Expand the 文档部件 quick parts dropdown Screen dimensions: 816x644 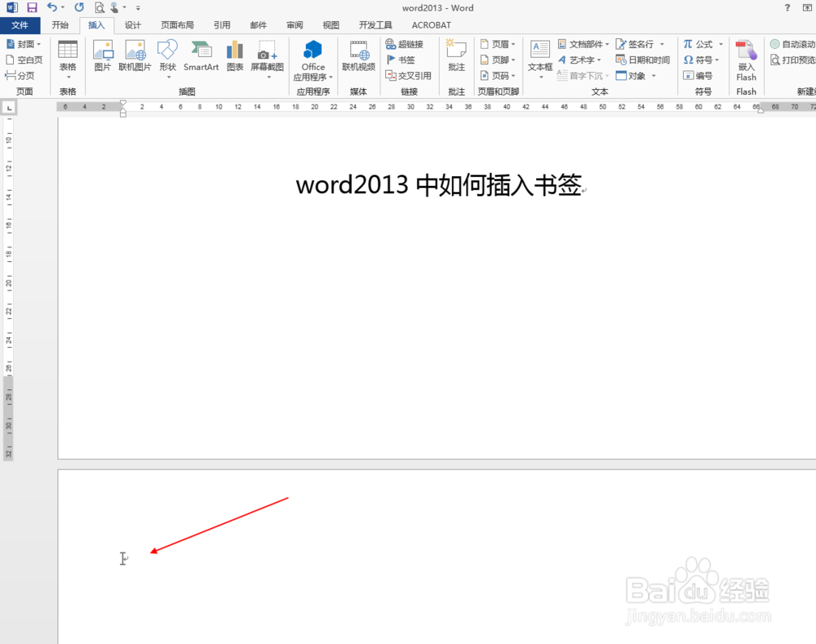(607, 44)
